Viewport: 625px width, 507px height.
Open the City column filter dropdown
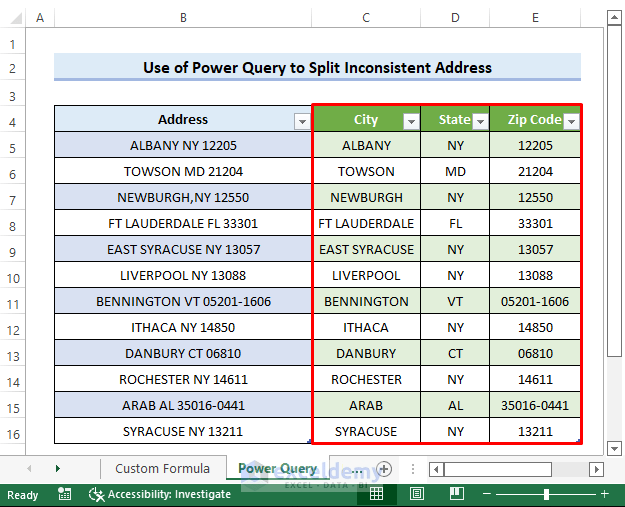[411, 121]
